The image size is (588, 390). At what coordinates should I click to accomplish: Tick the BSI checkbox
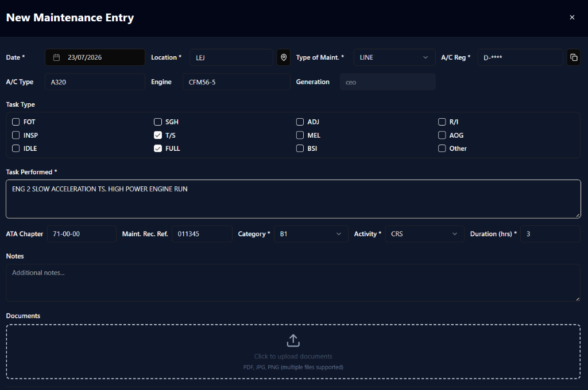pos(300,149)
